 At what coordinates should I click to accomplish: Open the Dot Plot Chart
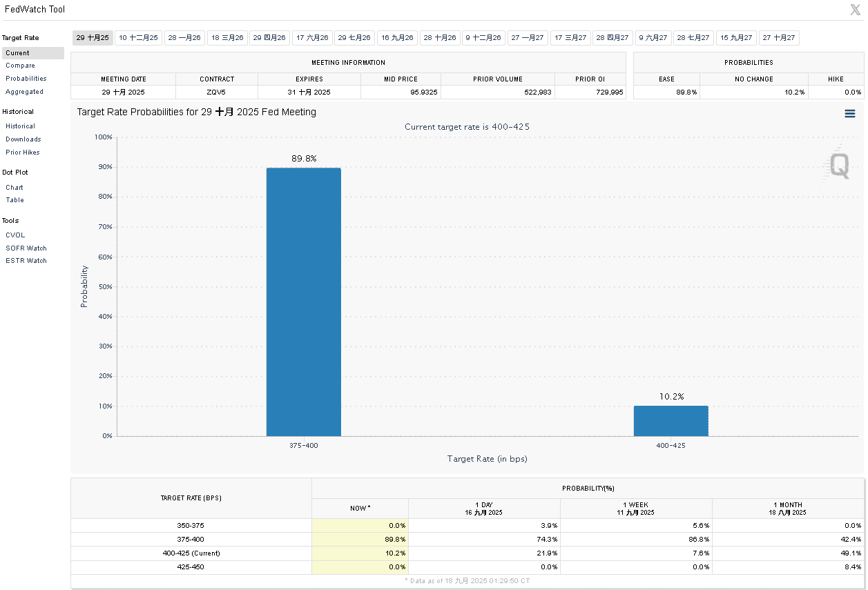[15, 188]
